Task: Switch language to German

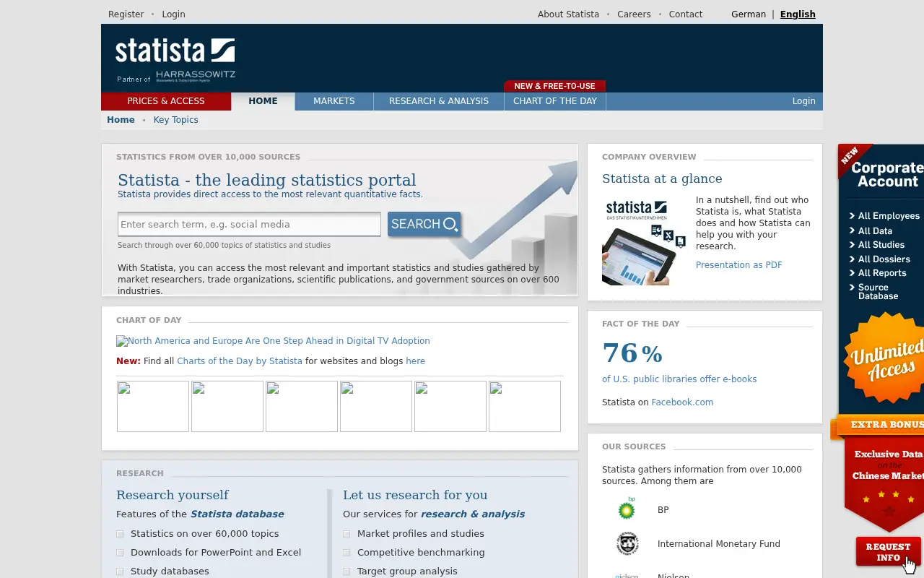Action: [749, 14]
